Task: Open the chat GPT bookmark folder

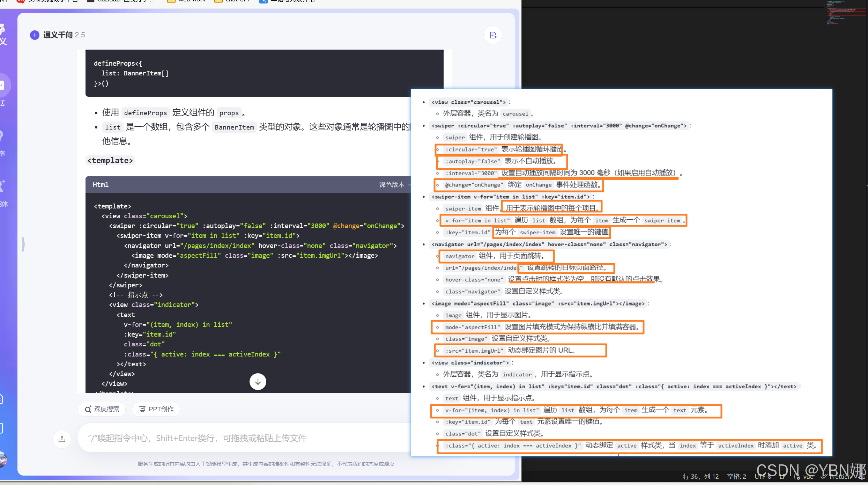Action: pyautogui.click(x=233, y=1)
